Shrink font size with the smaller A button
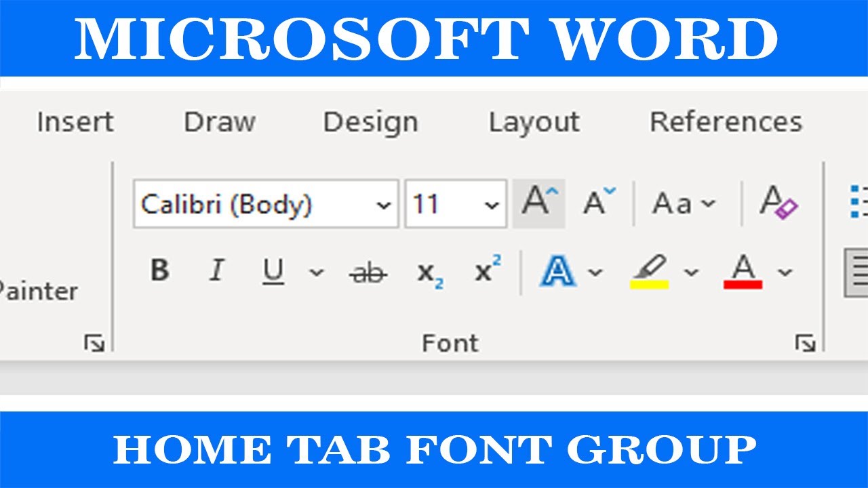The height and width of the screenshot is (488, 868). [x=599, y=203]
